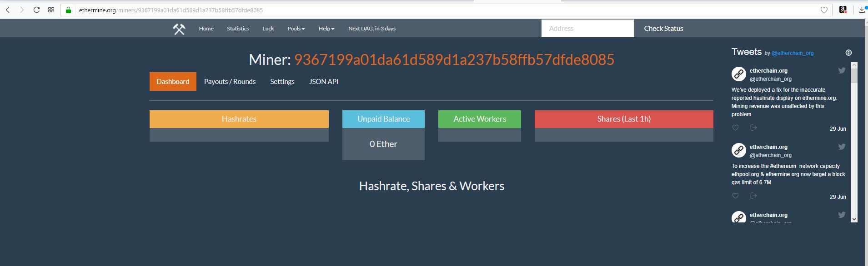Screen dimensions: 868x266
Task: Open the Amazon extension icon
Action: (x=843, y=10)
